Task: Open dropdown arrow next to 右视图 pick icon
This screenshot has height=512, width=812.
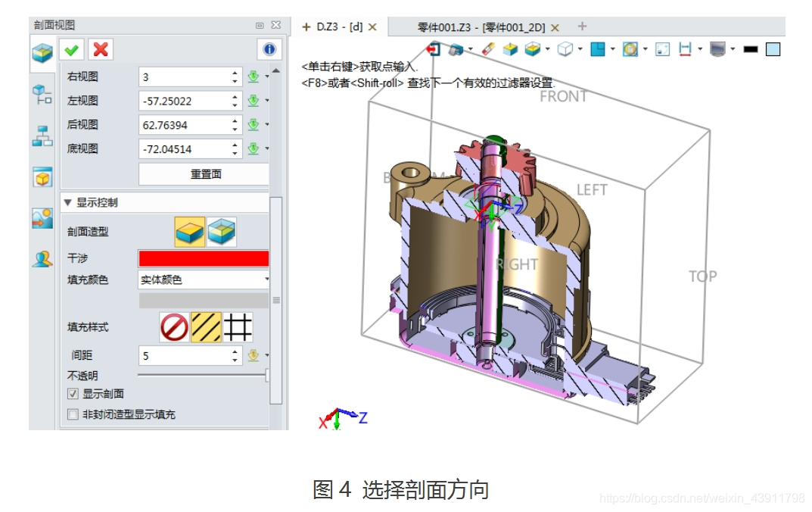Action: tap(267, 76)
